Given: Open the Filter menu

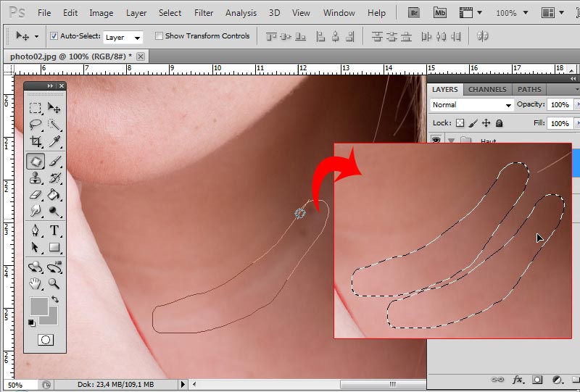Looking at the screenshot, I should (204, 13).
